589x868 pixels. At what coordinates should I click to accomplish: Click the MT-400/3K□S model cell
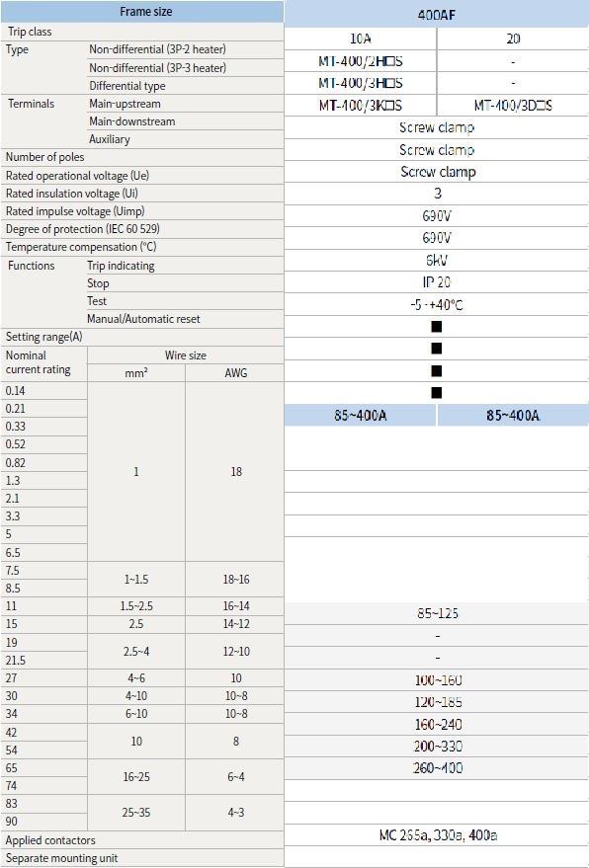pos(360,106)
